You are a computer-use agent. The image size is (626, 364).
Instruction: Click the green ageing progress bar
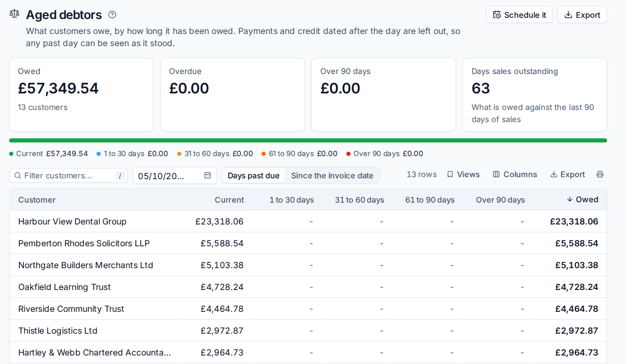[308, 140]
